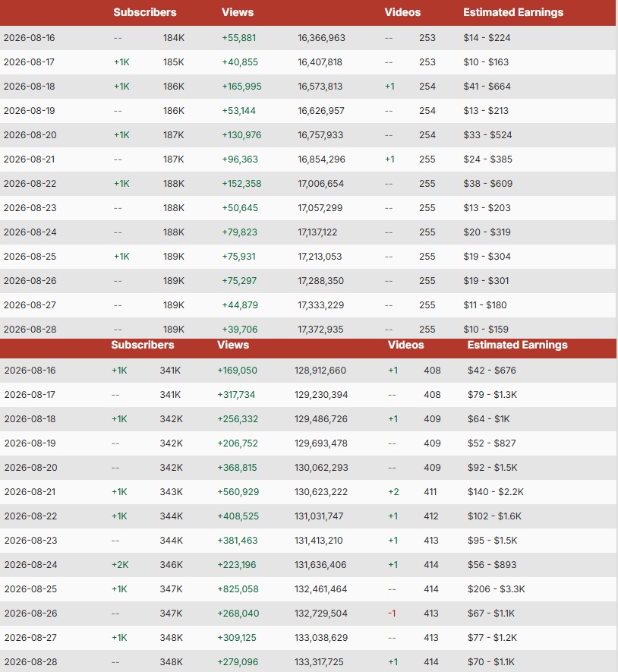The width and height of the screenshot is (618, 672).
Task: Click earnings $19 - $304
Action: pyautogui.click(x=487, y=257)
